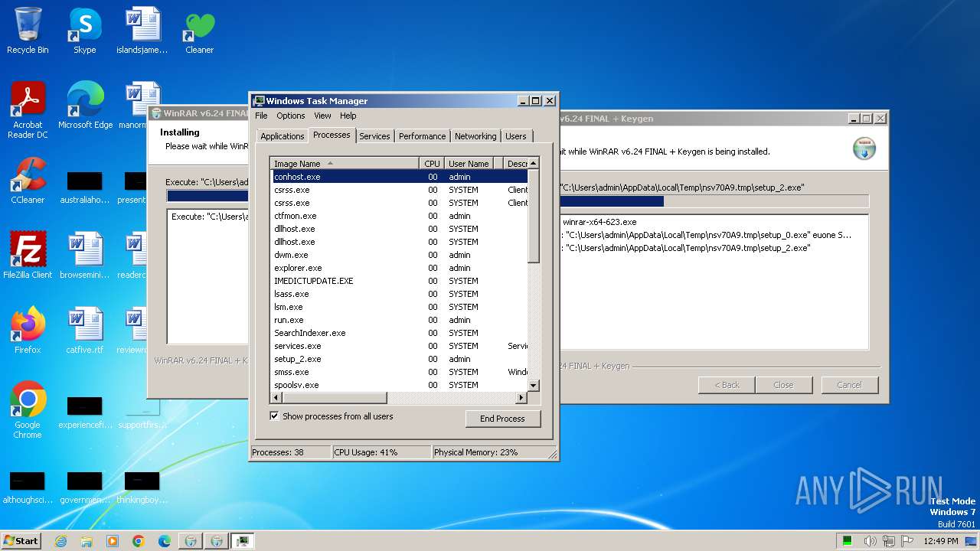
Task: Open the CCleaner desktop shortcut
Action: (x=28, y=181)
